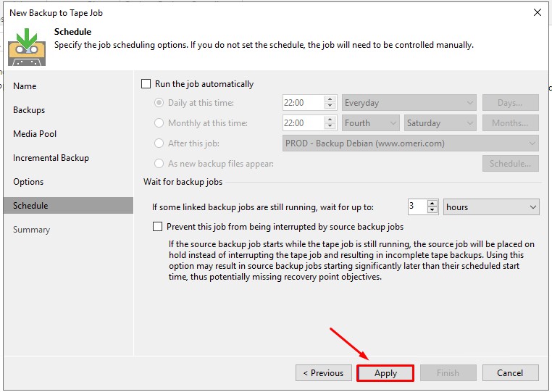
Task: Check Prevent this job from being interrupted
Action: click(x=158, y=227)
